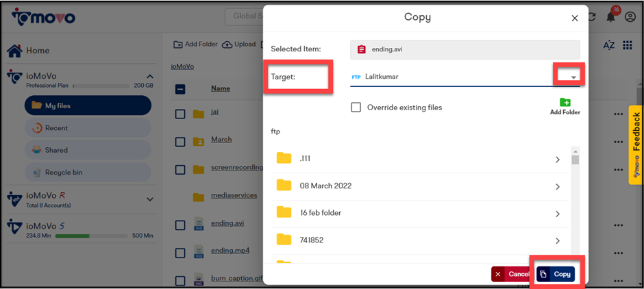Open the ending.mp4 file
The image size is (644, 289).
[x=230, y=250]
